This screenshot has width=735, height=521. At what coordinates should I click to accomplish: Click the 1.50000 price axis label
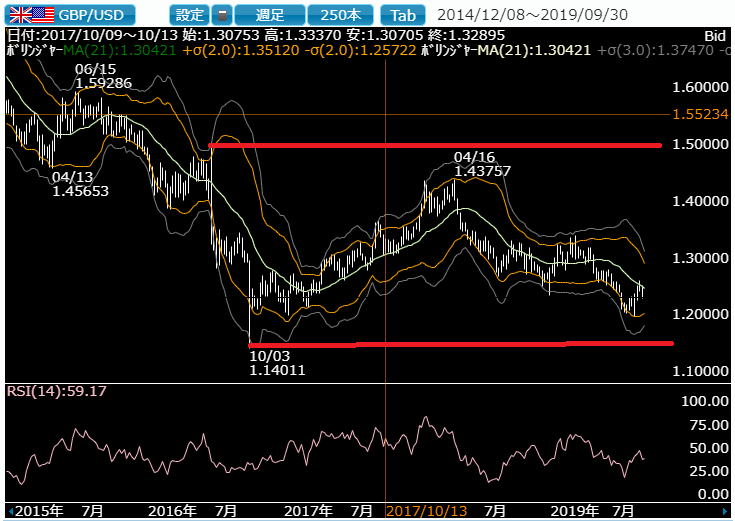[700, 144]
